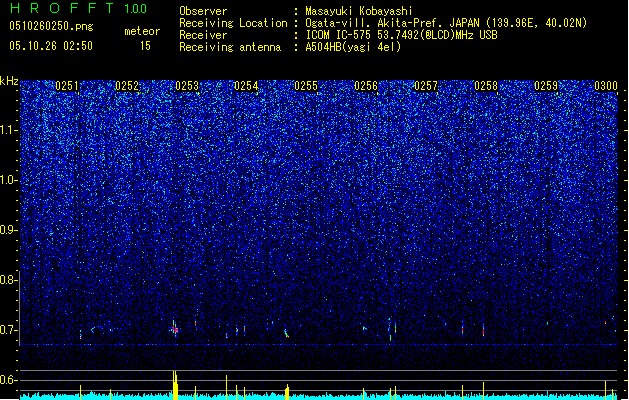
Task: Click the 0300 time marker
Action: [606, 86]
